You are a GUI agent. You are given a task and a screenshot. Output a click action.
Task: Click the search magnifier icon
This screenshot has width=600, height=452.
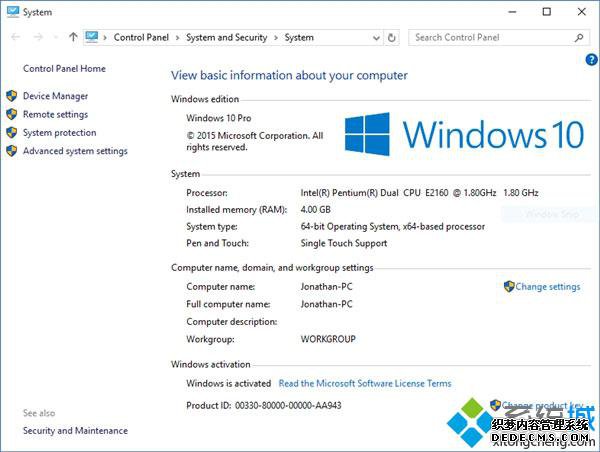pyautogui.click(x=579, y=38)
